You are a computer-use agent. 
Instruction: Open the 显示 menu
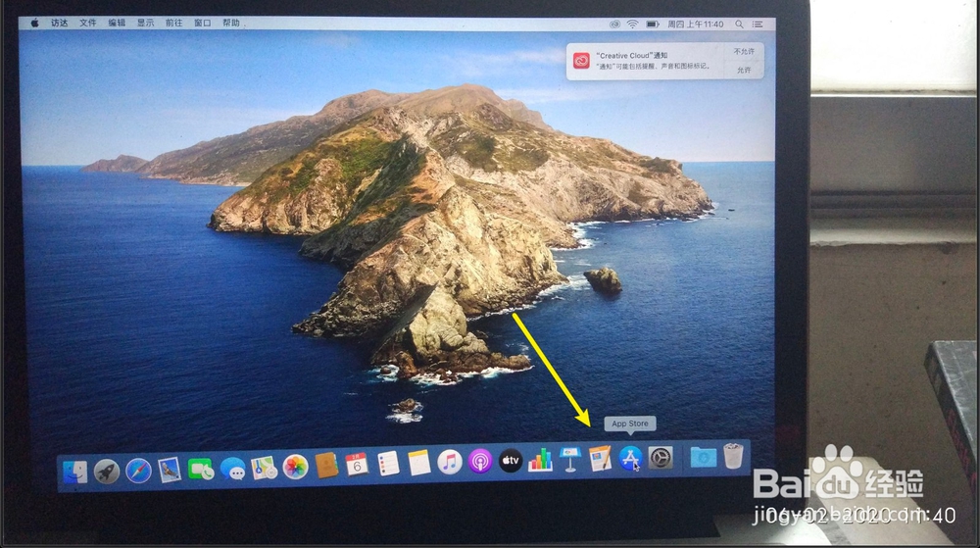(x=146, y=23)
